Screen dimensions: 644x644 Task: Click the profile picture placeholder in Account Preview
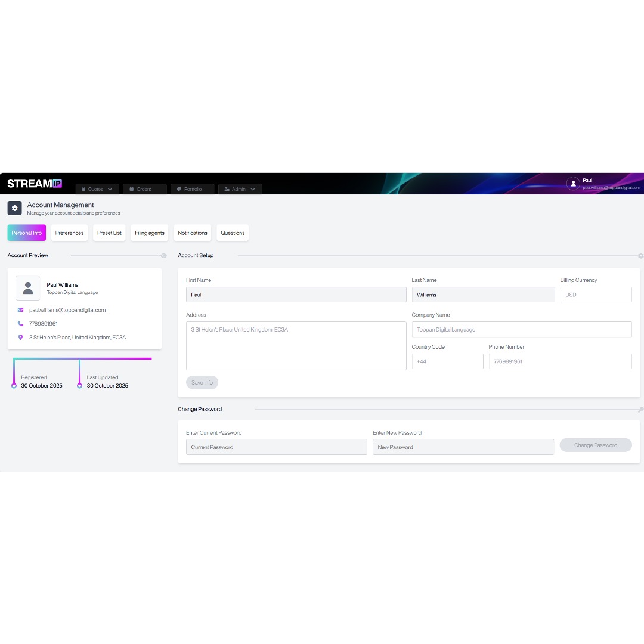tap(28, 288)
